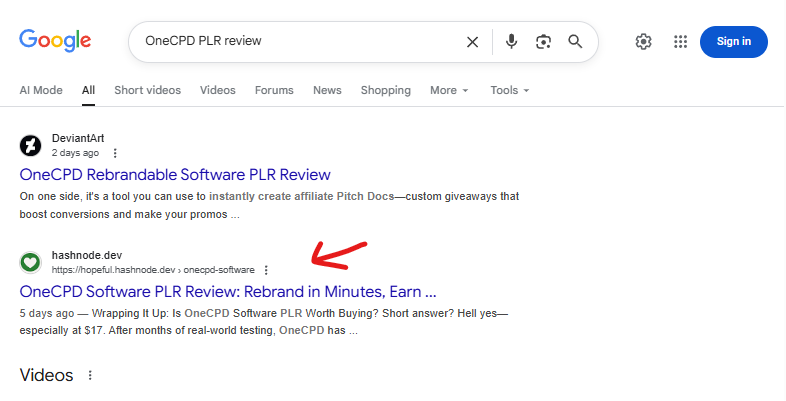This screenshot has width=786, height=401.
Task: Clear the search box text
Action: coord(472,42)
